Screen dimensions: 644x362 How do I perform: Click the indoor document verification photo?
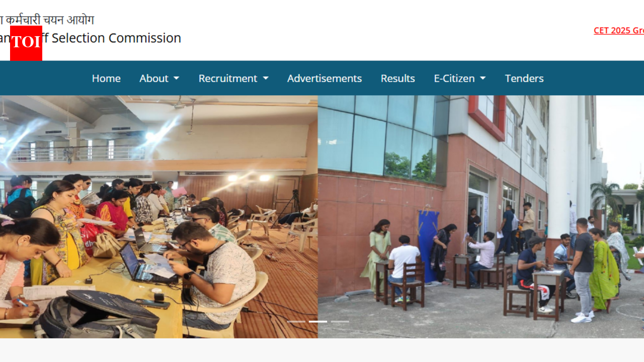click(x=159, y=217)
